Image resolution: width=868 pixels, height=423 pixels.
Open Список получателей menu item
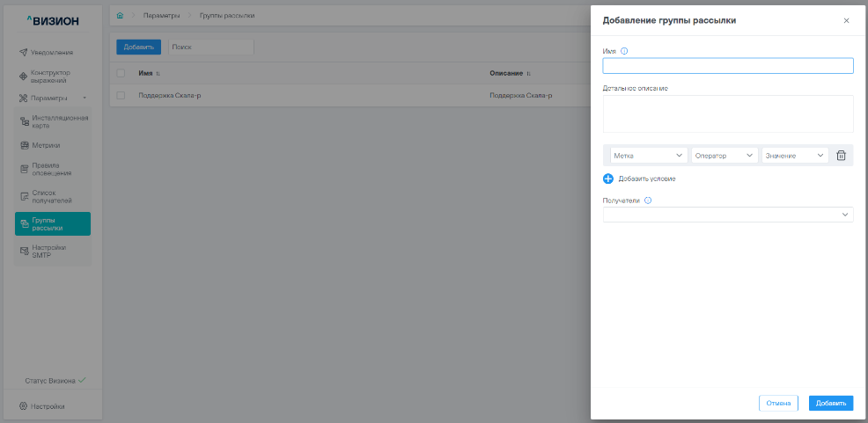(x=53, y=196)
